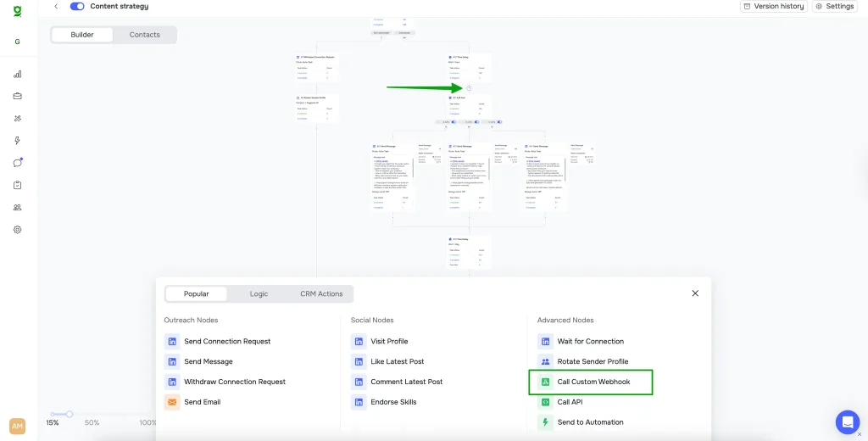Image resolution: width=868 pixels, height=441 pixels.
Task: Toggle the third A/B test branch switch
Action: tap(501, 121)
